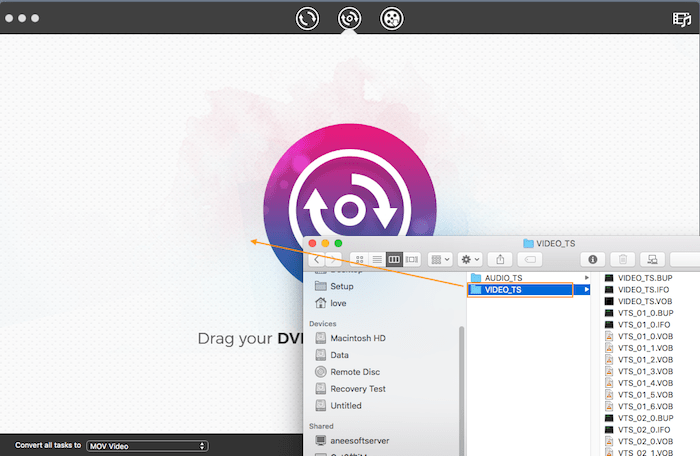Open Finder action gear menu

coord(470,259)
